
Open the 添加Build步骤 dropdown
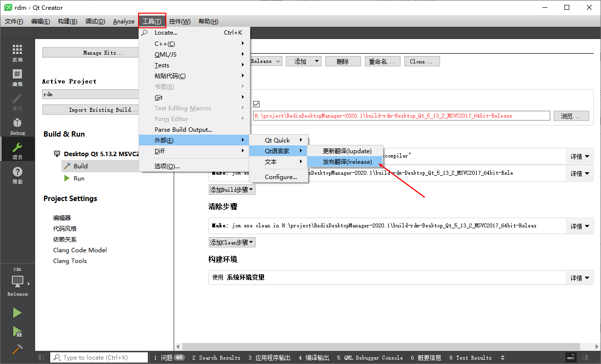[x=231, y=189]
